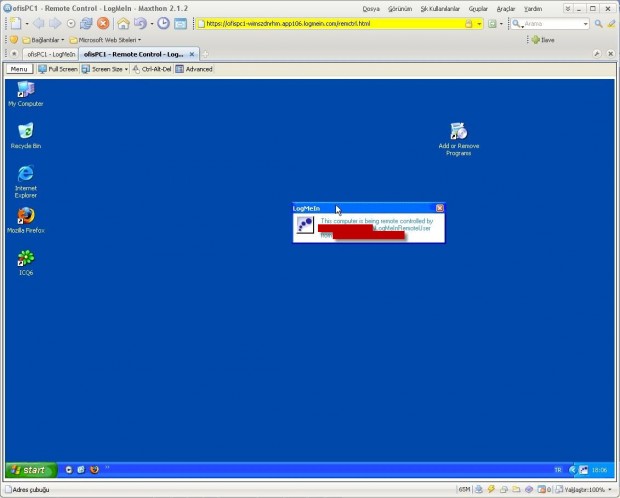Open the new page dropdown arrow

(x=27, y=24)
